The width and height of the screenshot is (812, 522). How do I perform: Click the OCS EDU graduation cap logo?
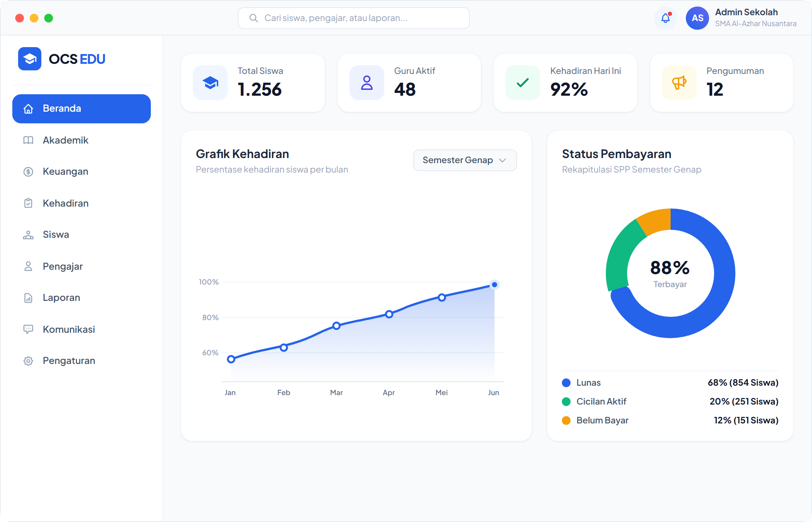click(30, 59)
